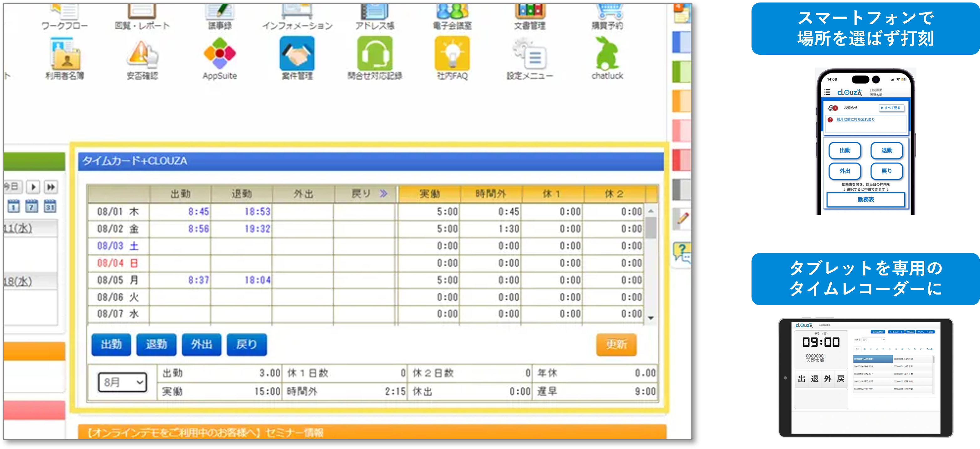
Task: Click the 11(水) calendar entry
Action: (18, 229)
